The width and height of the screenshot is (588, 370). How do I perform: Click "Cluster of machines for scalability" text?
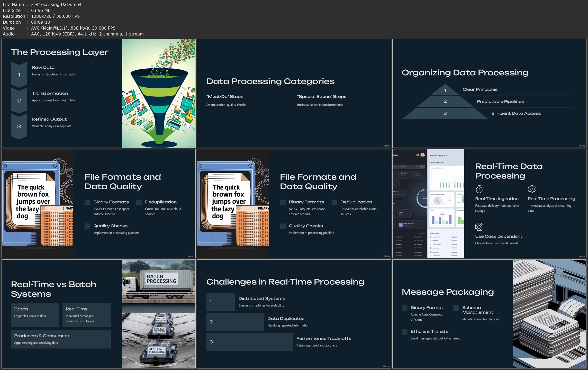point(261,305)
